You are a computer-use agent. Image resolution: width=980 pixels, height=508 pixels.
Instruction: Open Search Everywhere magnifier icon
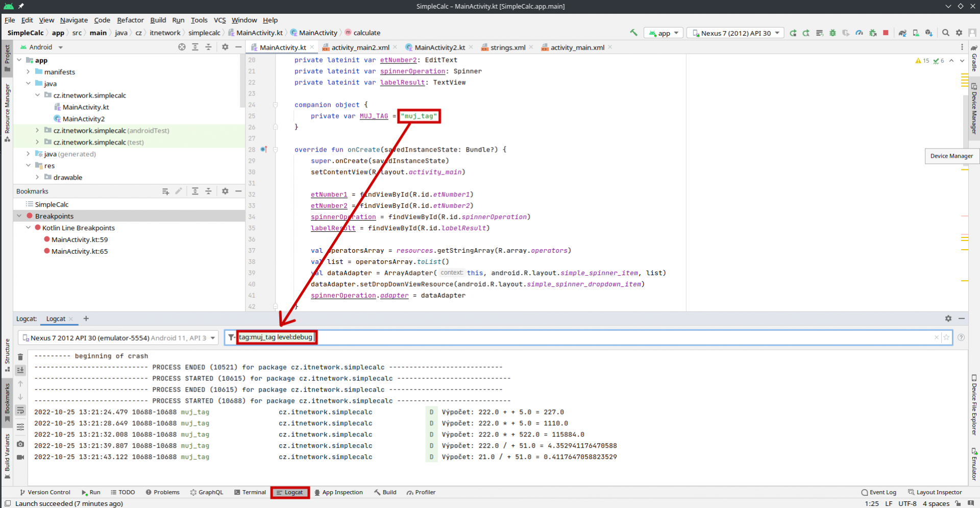point(945,33)
